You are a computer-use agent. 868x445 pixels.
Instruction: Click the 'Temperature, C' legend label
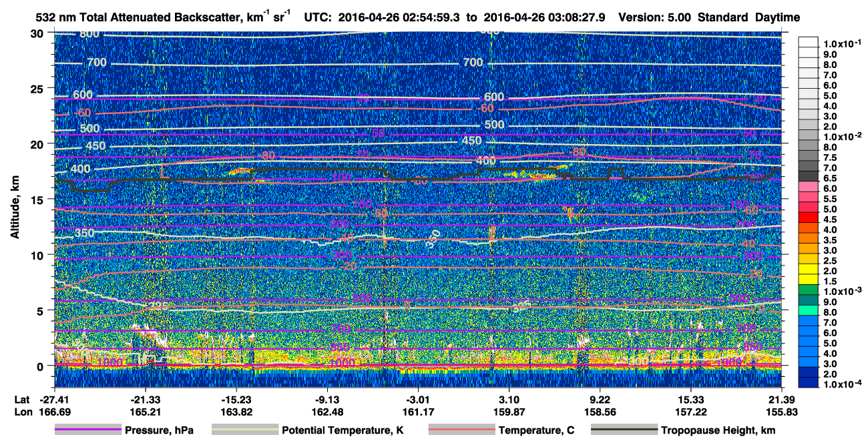[536, 430]
